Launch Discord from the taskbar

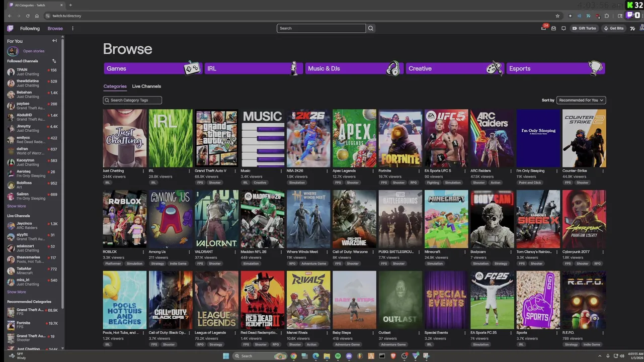tap(349, 356)
